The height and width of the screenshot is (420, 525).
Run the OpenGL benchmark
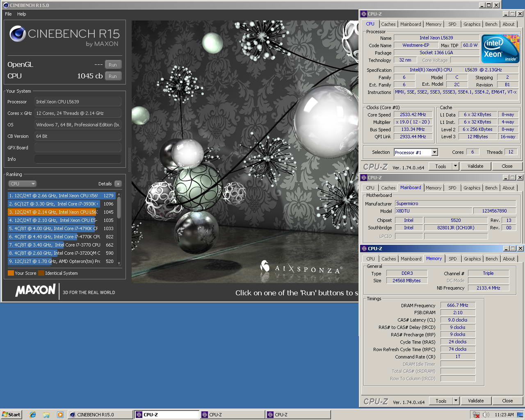(113, 65)
